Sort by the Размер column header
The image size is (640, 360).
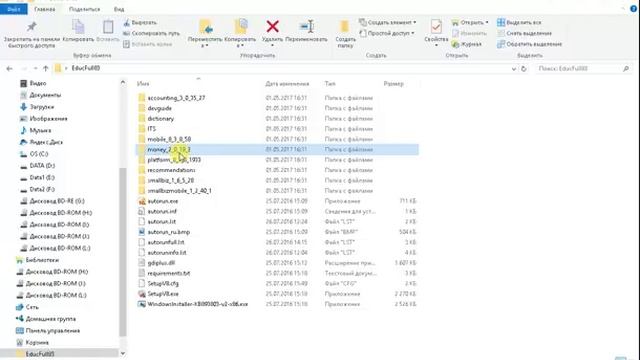[393, 84]
